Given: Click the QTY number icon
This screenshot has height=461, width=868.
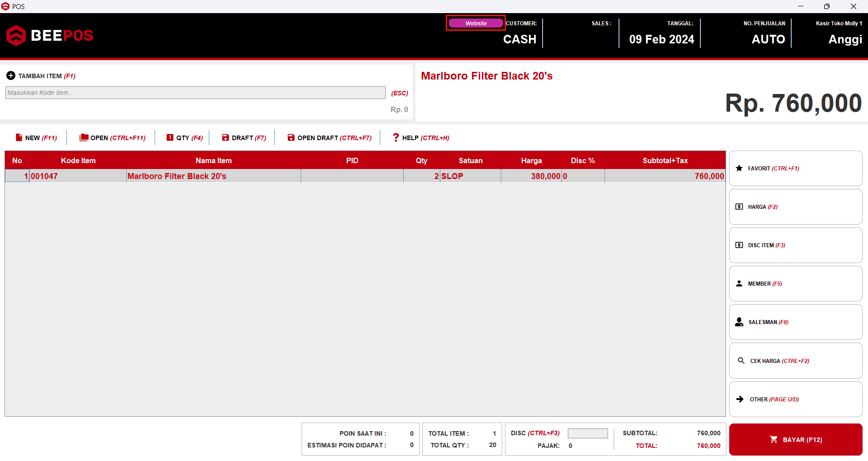Looking at the screenshot, I should (170, 137).
